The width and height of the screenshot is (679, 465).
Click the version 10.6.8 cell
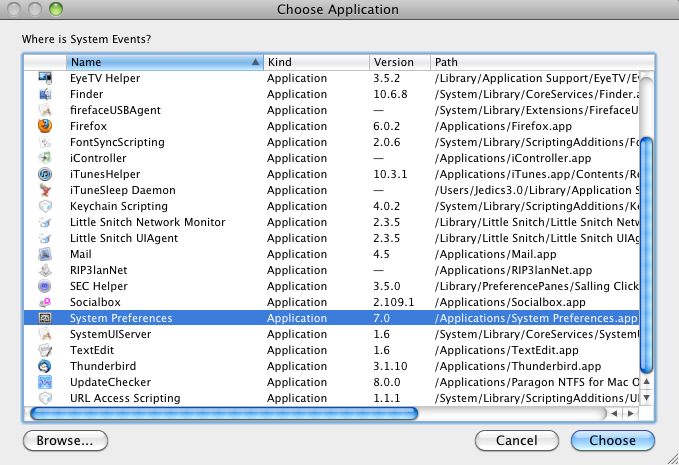tap(390, 94)
